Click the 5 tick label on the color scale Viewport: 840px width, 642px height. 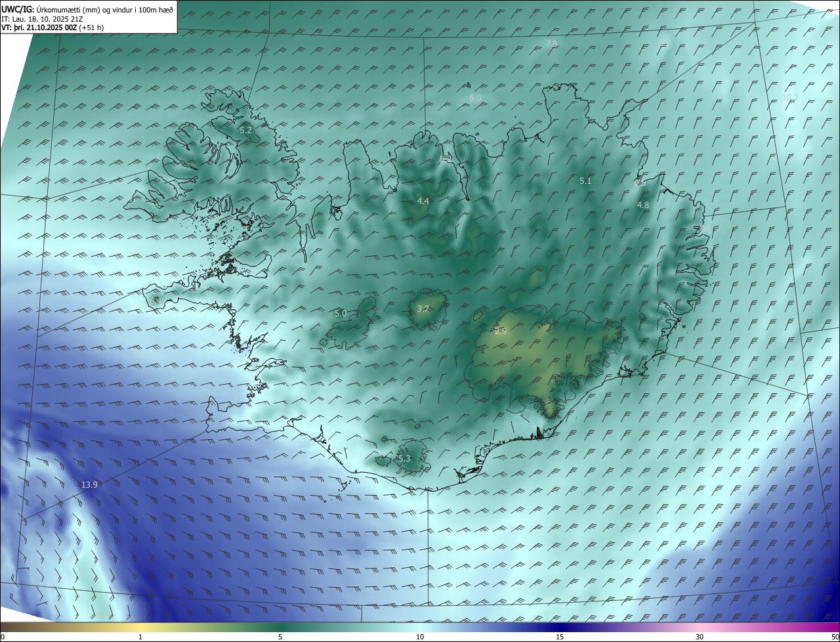(280, 637)
